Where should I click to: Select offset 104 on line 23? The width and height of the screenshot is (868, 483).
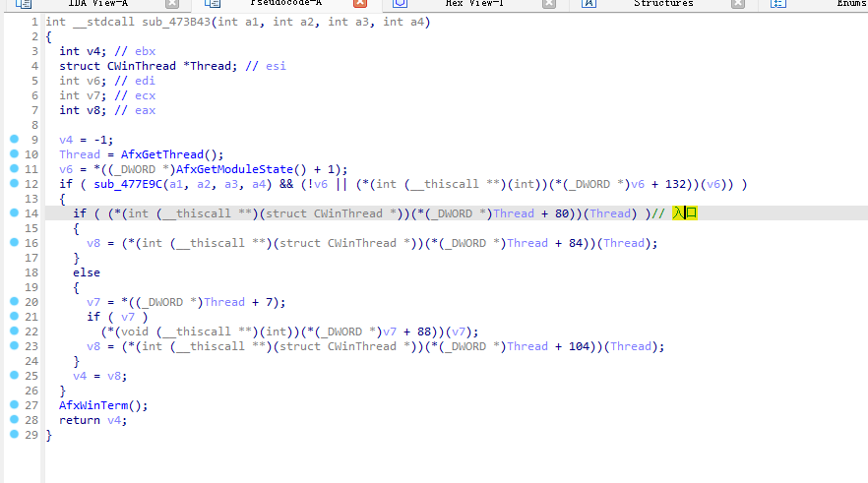coord(579,346)
